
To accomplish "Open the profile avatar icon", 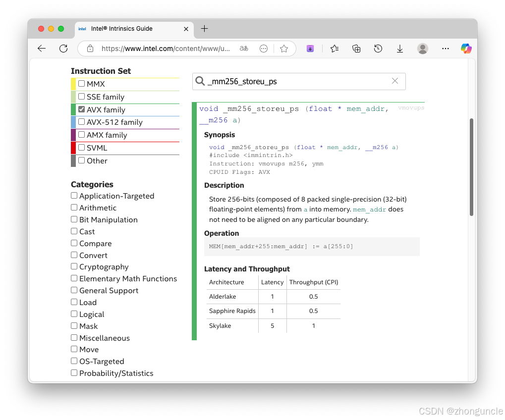I will point(422,49).
